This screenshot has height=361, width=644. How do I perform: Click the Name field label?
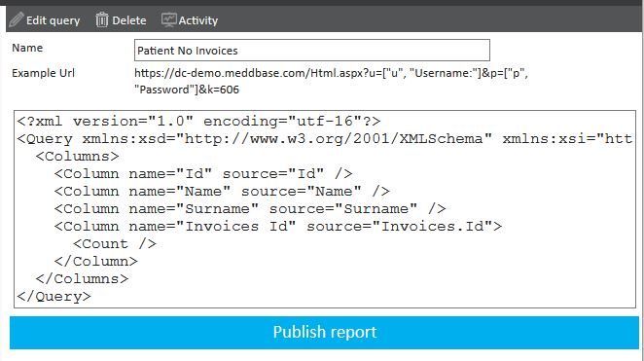(27, 48)
